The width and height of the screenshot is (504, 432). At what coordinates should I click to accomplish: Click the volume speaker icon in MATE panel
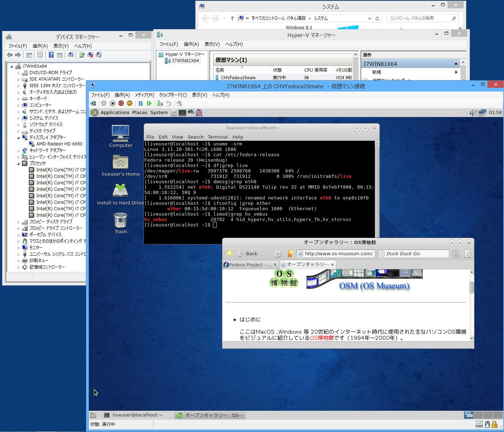(x=473, y=113)
